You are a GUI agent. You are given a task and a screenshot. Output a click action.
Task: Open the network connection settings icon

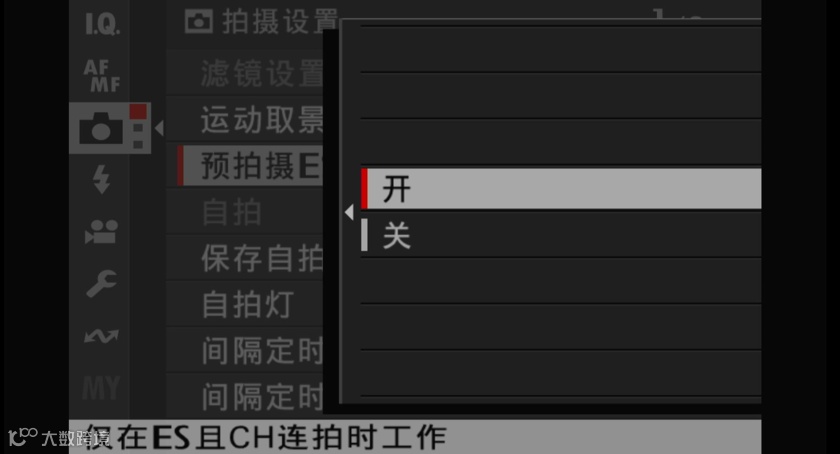coord(101,336)
